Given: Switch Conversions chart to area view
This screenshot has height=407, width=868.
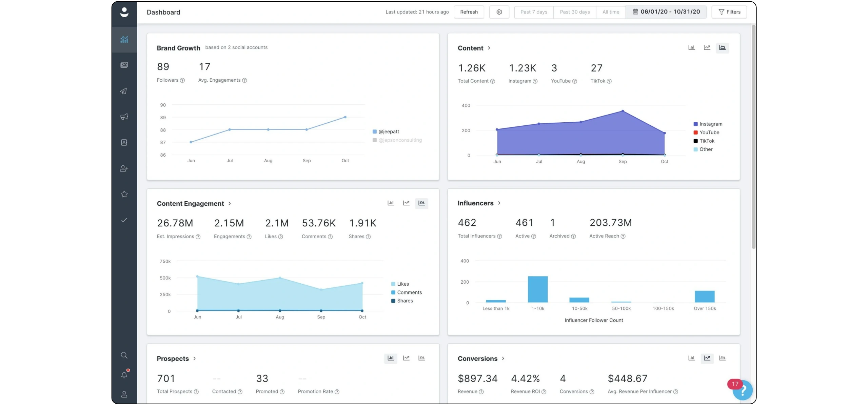Looking at the screenshot, I should [722, 358].
